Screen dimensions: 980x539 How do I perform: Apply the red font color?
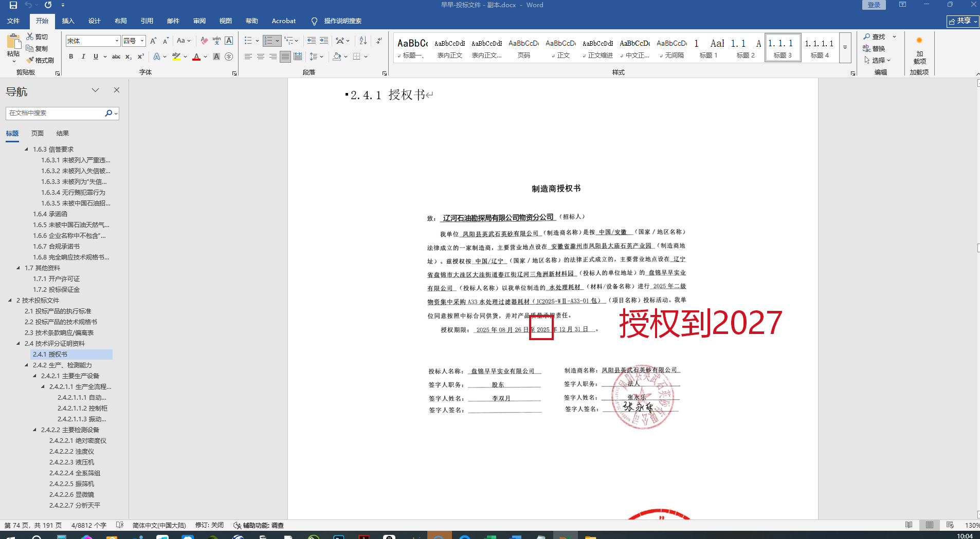click(x=196, y=57)
